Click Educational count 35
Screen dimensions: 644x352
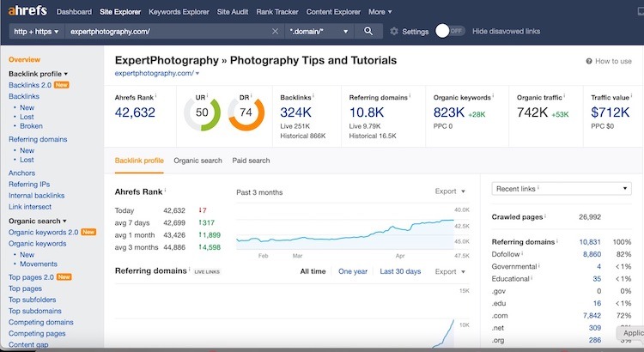597,279
